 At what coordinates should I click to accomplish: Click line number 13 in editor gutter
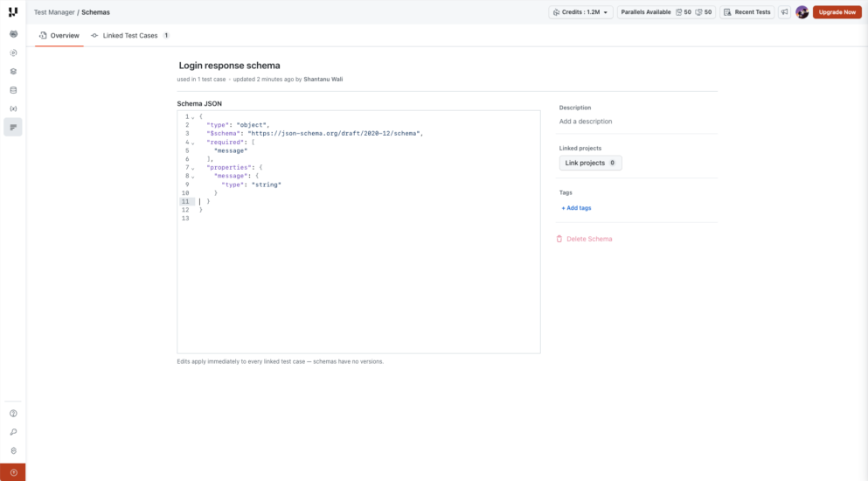click(185, 219)
